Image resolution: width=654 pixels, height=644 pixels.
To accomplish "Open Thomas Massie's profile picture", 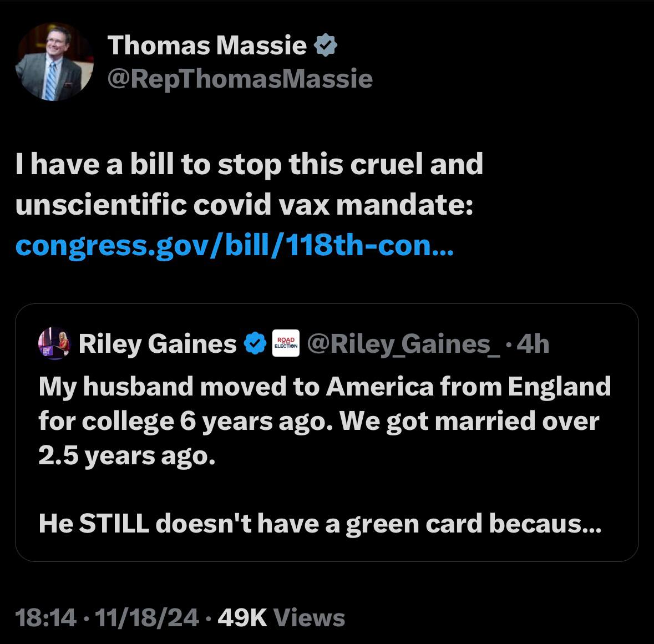I will click(54, 62).
